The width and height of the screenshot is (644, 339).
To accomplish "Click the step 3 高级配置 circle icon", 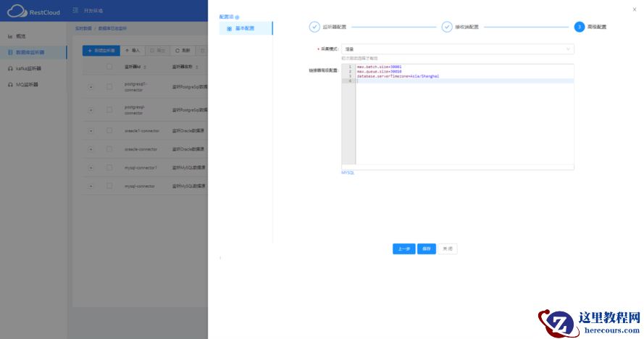I will (x=579, y=27).
